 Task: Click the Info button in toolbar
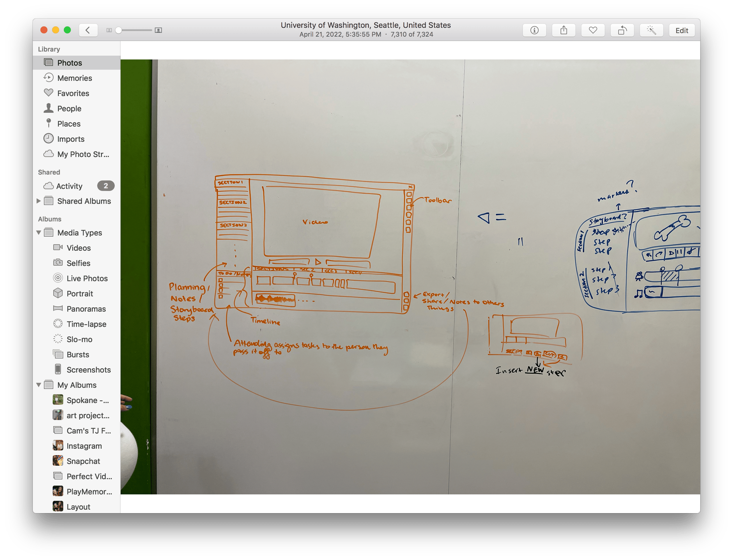pyautogui.click(x=534, y=30)
